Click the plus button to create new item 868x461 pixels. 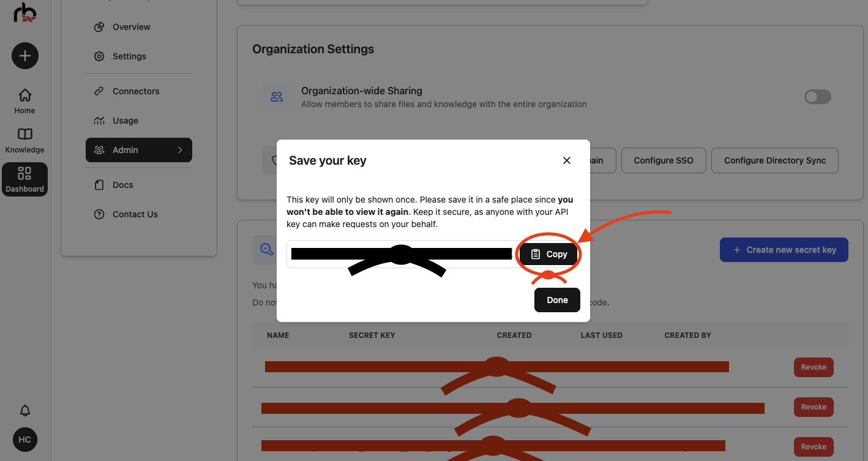click(24, 56)
